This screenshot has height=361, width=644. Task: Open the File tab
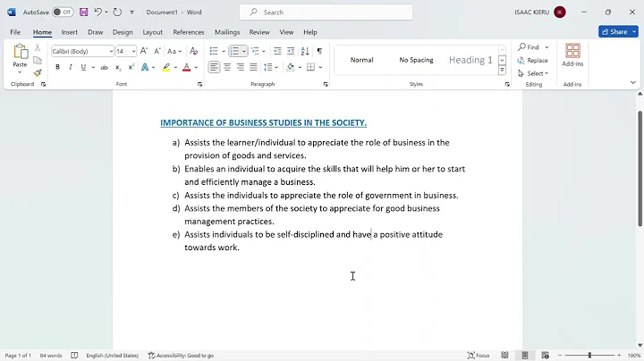15,32
